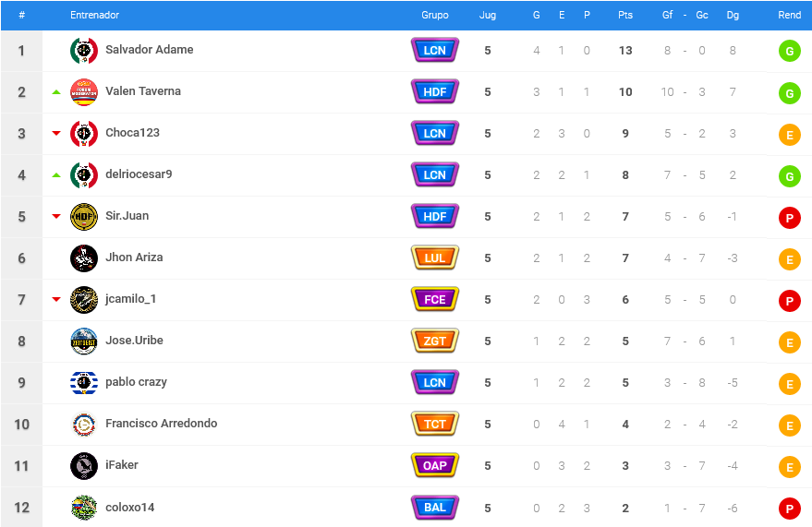The image size is (812, 527).
Task: Click the gold HDF crest beside Sir.Juan
Action: click(84, 217)
